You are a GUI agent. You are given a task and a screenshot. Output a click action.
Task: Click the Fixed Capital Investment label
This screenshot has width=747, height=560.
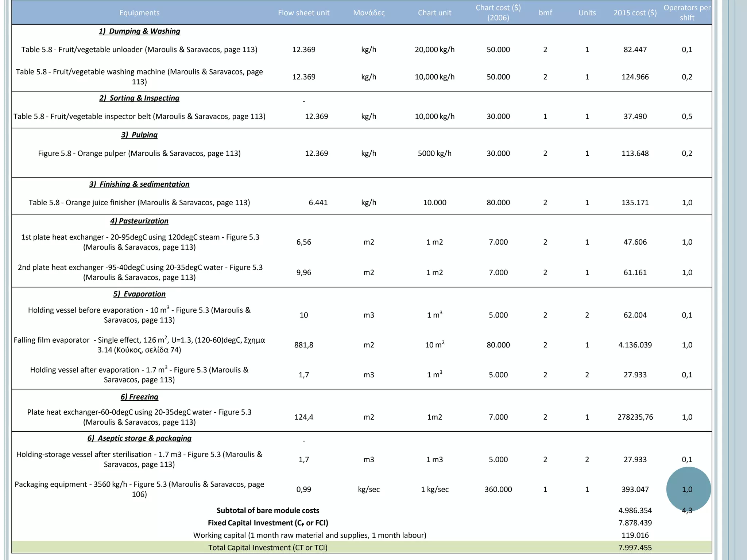click(268, 523)
